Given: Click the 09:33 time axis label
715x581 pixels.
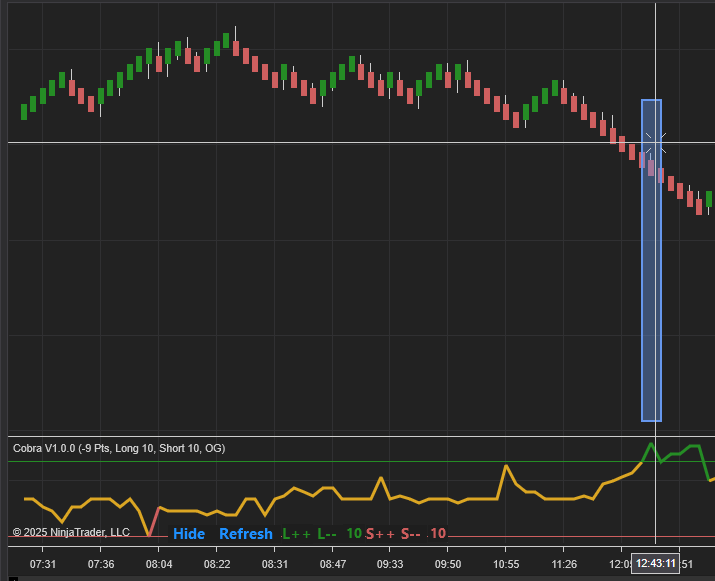Looking at the screenshot, I should click(x=390, y=564).
